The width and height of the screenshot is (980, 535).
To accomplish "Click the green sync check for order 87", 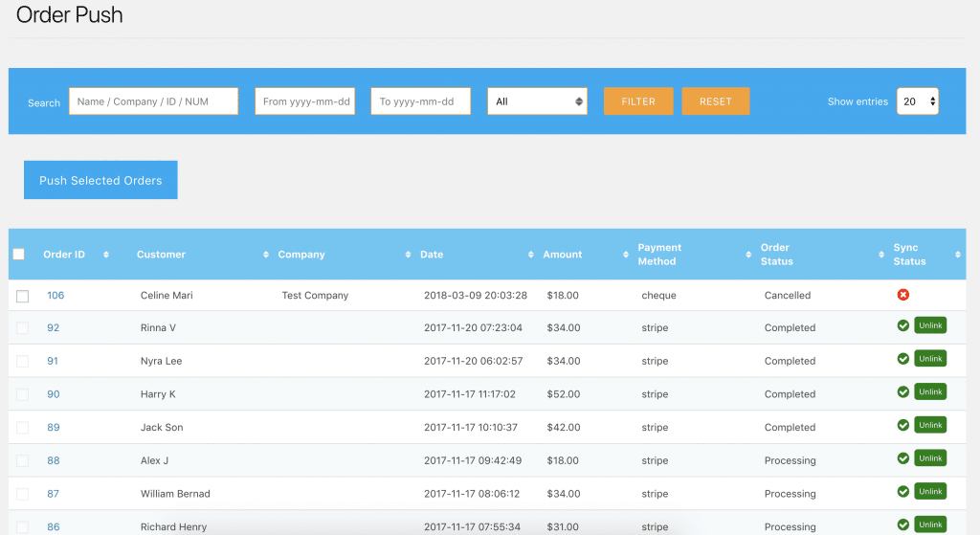I will coord(903,491).
